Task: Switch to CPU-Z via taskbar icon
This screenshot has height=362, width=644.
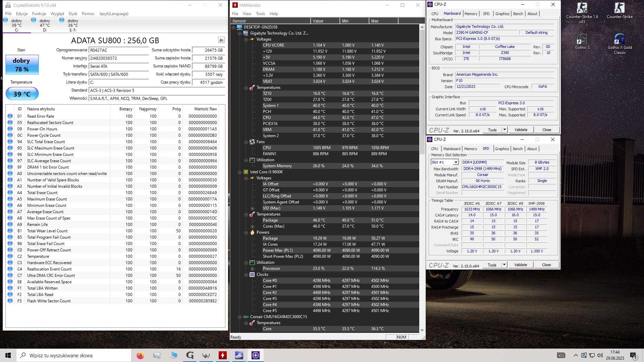Action: coord(256,355)
